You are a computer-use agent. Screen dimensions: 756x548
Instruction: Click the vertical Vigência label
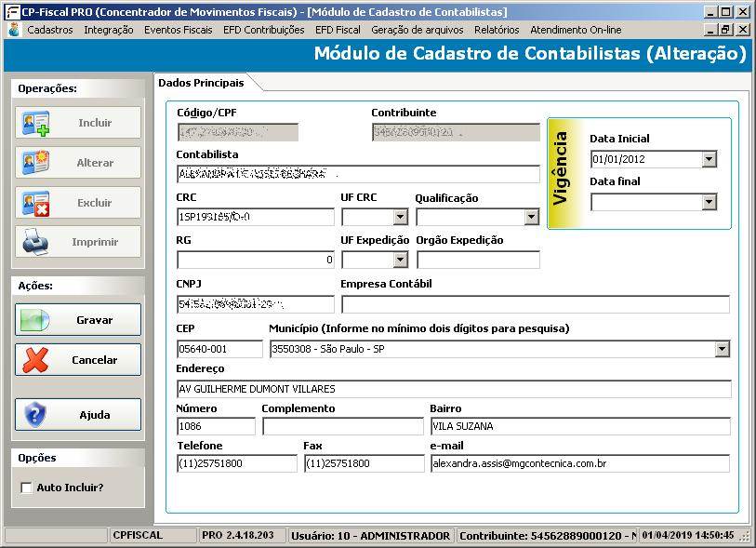pos(561,169)
